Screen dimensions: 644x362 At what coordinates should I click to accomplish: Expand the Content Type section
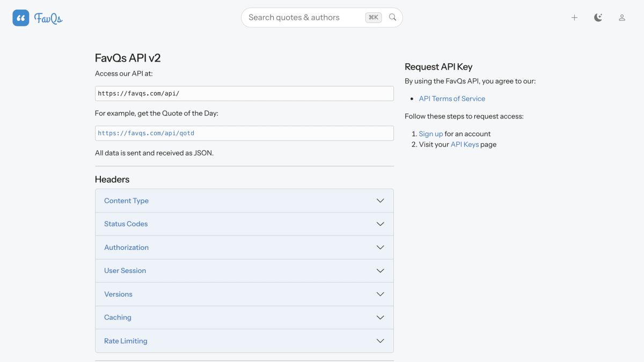(244, 201)
